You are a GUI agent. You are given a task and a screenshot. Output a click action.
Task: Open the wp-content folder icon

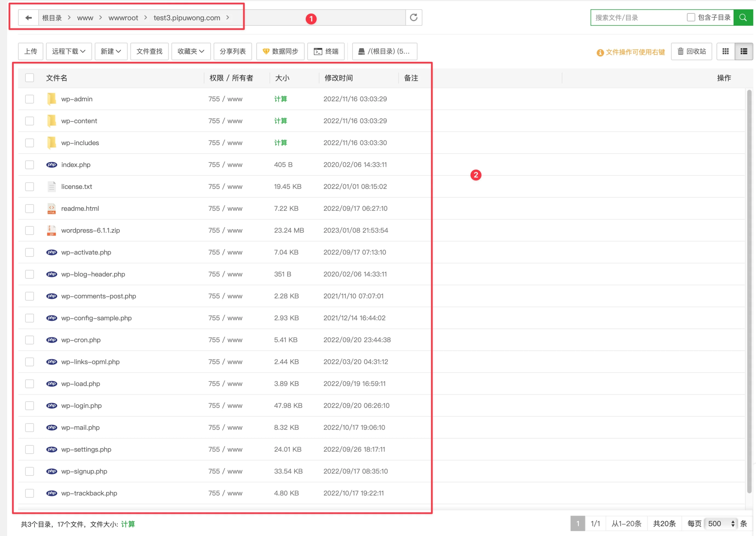tap(51, 121)
